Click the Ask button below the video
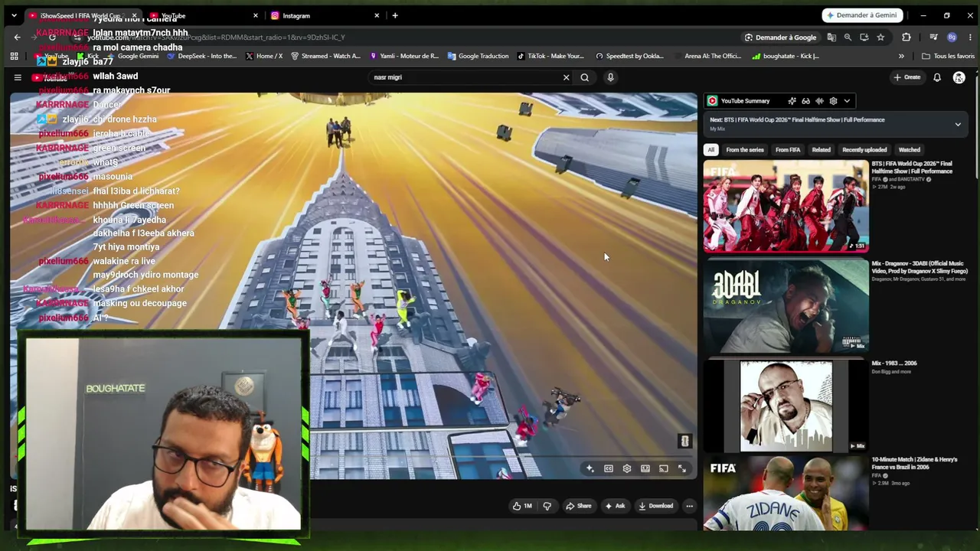 [x=615, y=506]
